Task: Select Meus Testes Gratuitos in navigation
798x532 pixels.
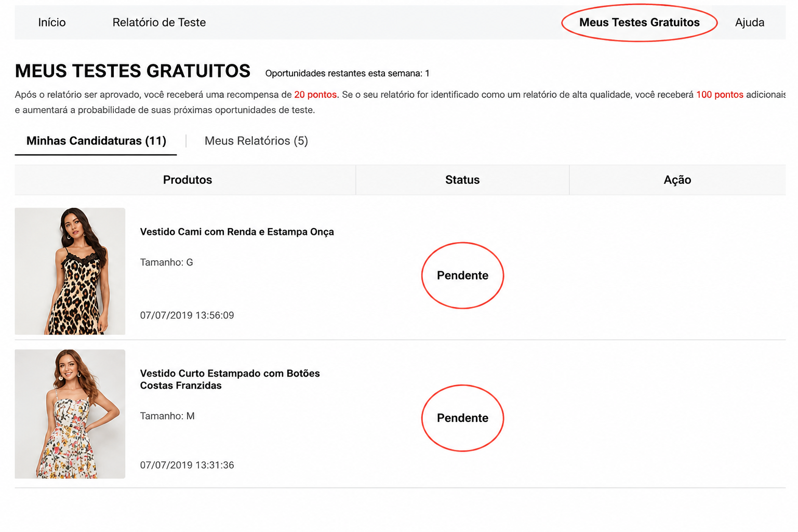Action: tap(639, 22)
